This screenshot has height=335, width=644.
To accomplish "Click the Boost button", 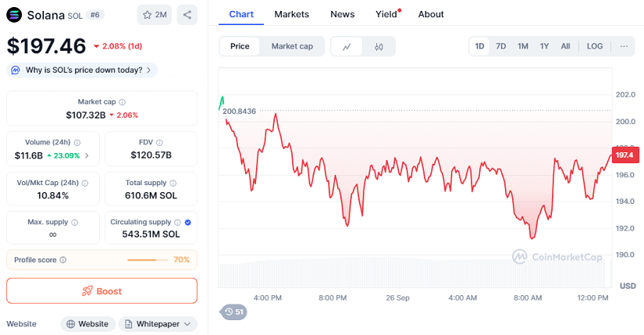I will pyautogui.click(x=101, y=291).
